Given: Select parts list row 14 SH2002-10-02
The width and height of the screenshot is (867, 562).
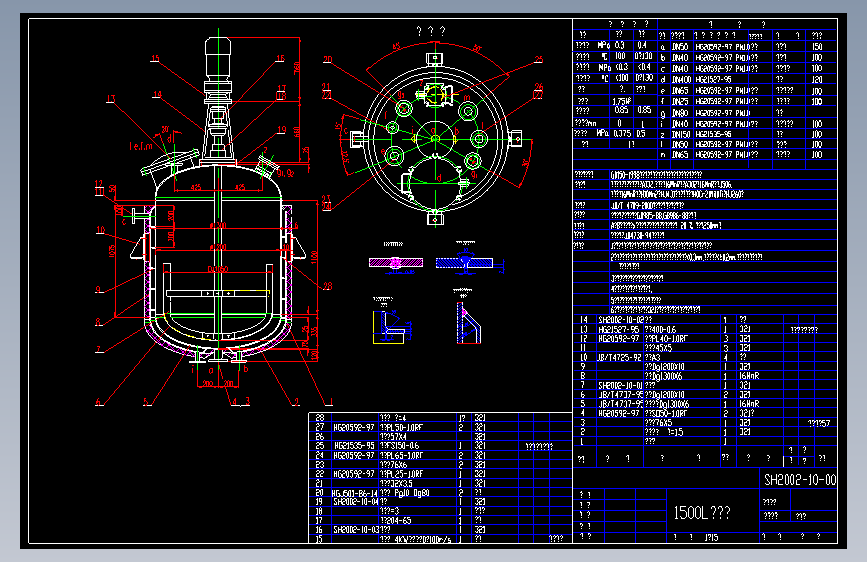Looking at the screenshot, I should [704, 319].
